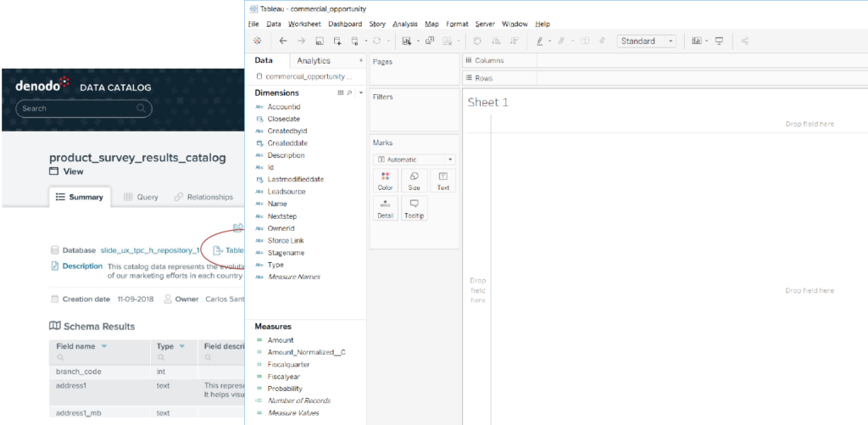Image resolution: width=868 pixels, height=425 pixels.
Task: Click the Tooltip card in Marks
Action: point(414,209)
